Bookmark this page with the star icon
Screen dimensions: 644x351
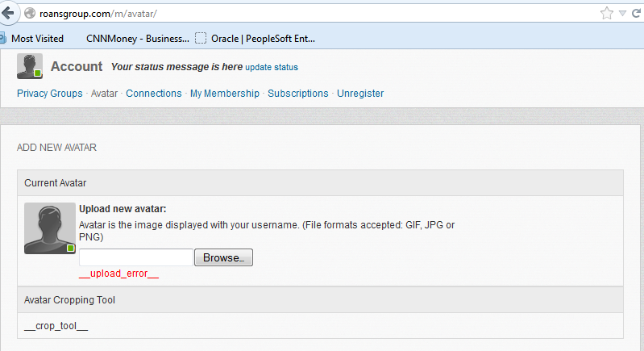(607, 13)
